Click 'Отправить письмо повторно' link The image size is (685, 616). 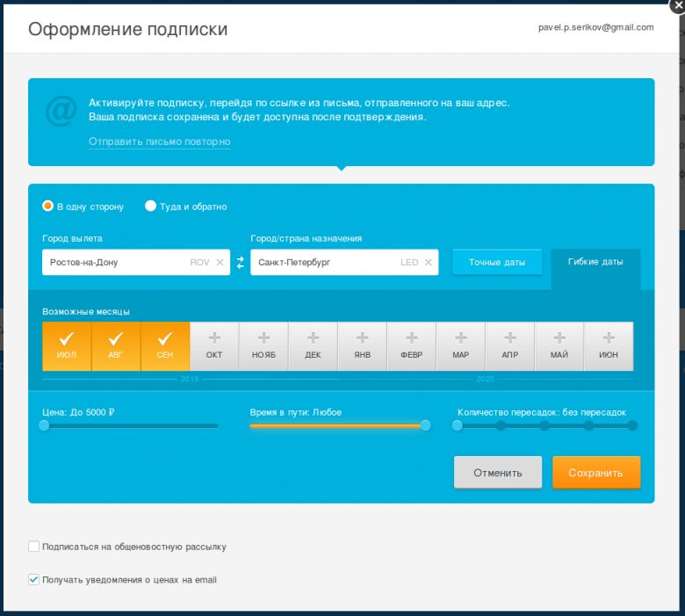tap(159, 141)
